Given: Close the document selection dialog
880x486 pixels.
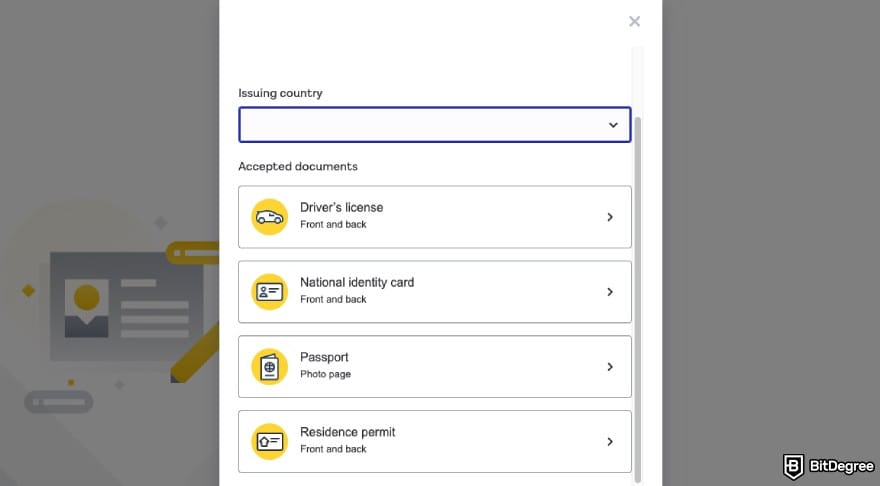Looking at the screenshot, I should pos(634,21).
